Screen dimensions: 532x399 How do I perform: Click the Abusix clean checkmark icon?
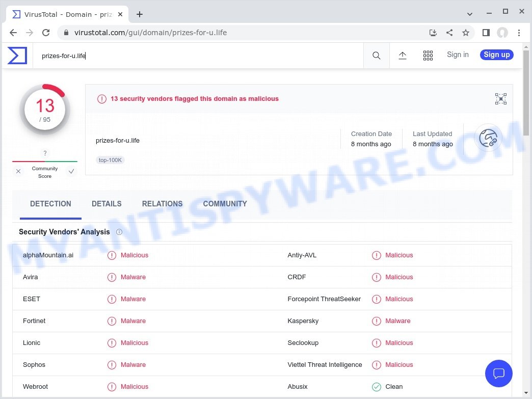click(376, 387)
